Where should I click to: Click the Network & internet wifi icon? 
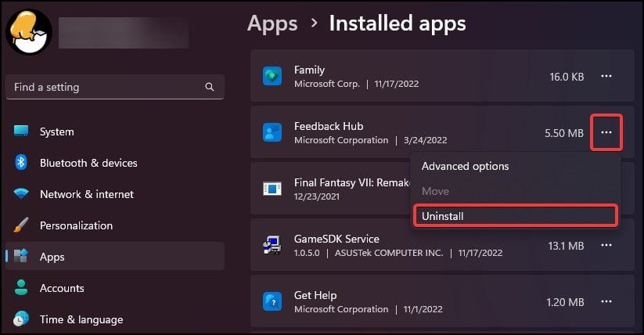click(x=21, y=194)
